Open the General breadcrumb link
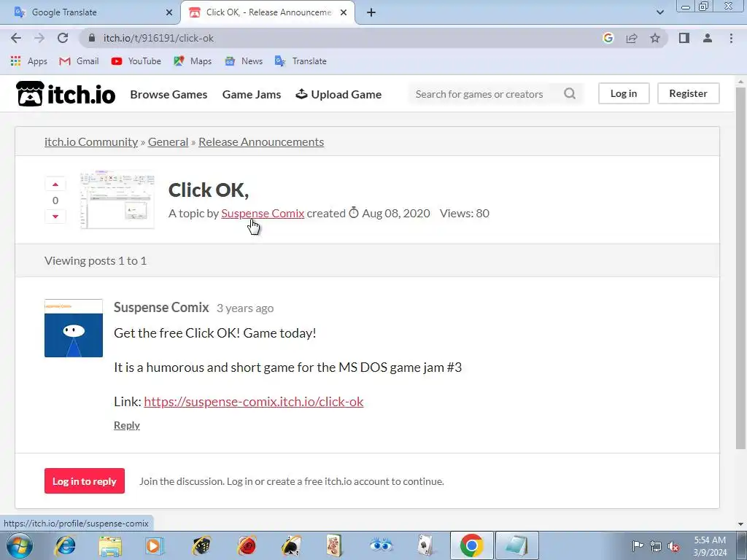747x560 pixels. pos(169,142)
